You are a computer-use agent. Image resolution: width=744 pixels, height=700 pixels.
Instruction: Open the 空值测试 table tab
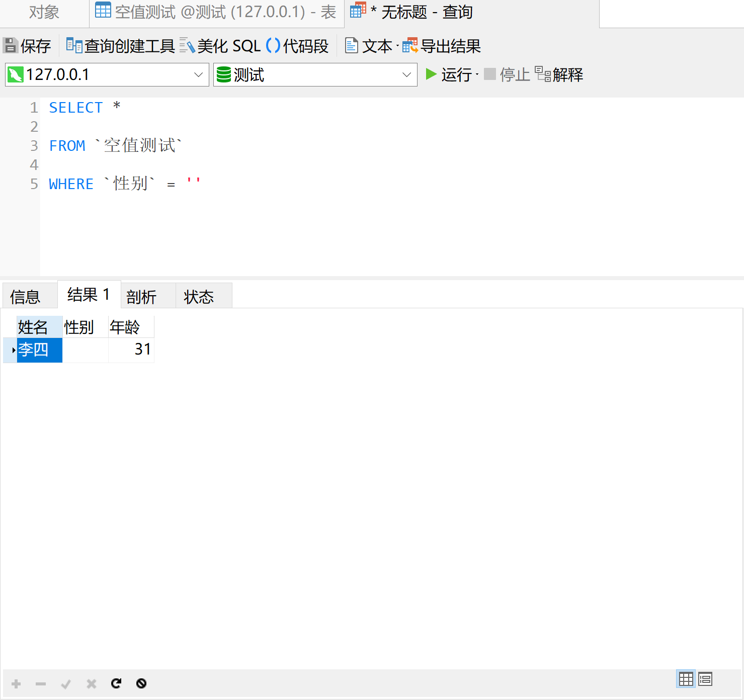216,12
